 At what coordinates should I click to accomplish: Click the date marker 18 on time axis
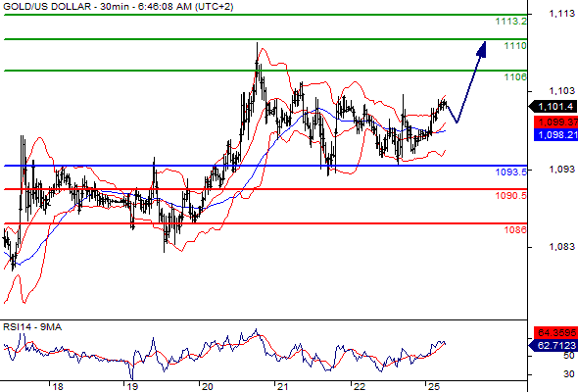click(x=58, y=387)
